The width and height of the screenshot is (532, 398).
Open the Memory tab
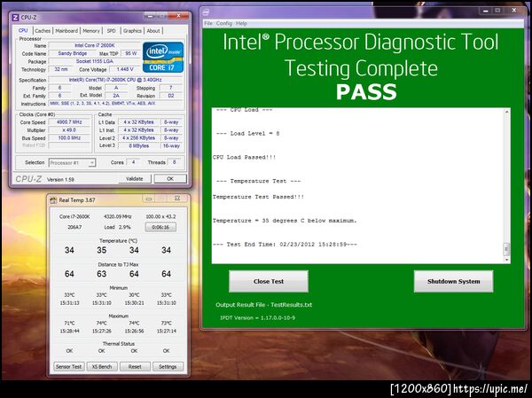click(91, 31)
